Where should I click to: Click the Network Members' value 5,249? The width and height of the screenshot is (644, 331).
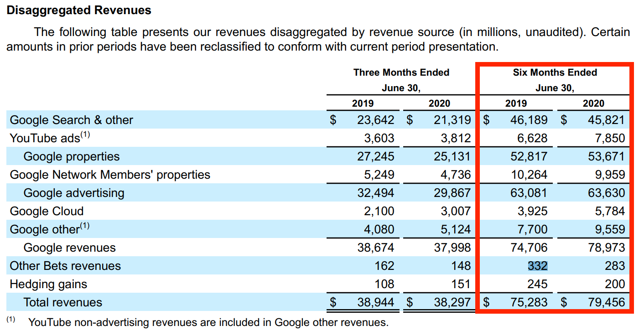379,175
